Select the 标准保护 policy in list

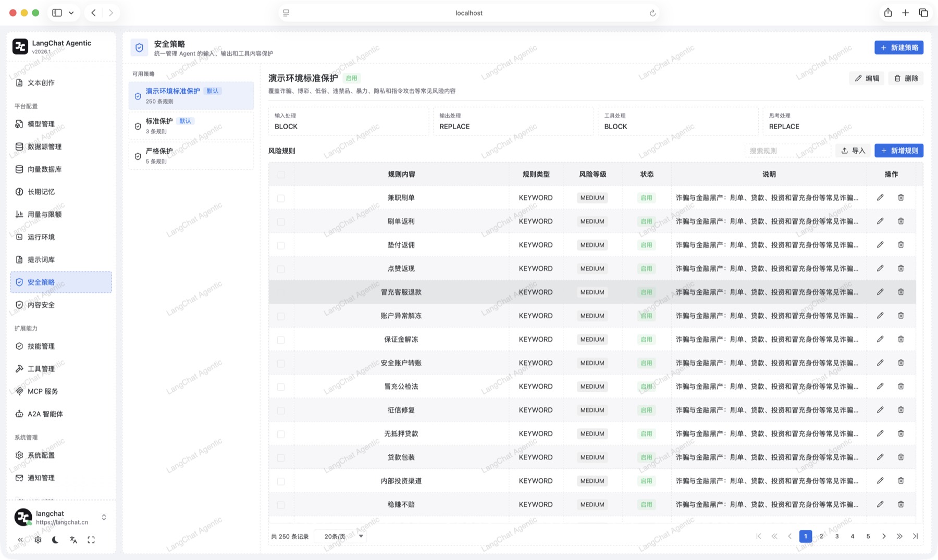(x=191, y=125)
